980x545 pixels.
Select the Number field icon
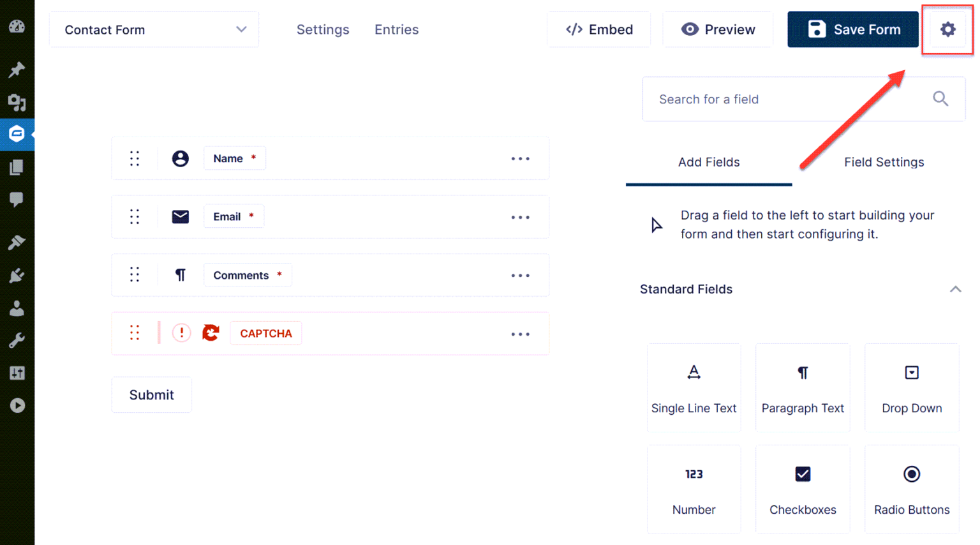click(x=694, y=474)
